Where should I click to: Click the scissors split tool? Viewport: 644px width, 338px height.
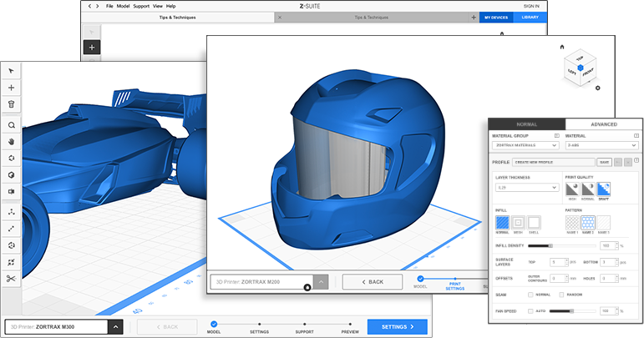(11, 279)
